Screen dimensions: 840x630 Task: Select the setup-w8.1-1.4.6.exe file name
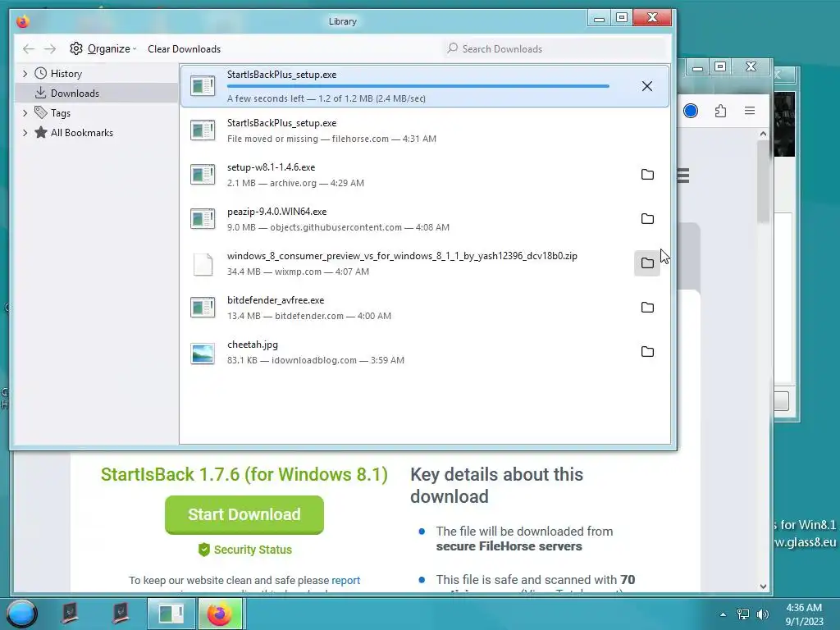(x=271, y=167)
